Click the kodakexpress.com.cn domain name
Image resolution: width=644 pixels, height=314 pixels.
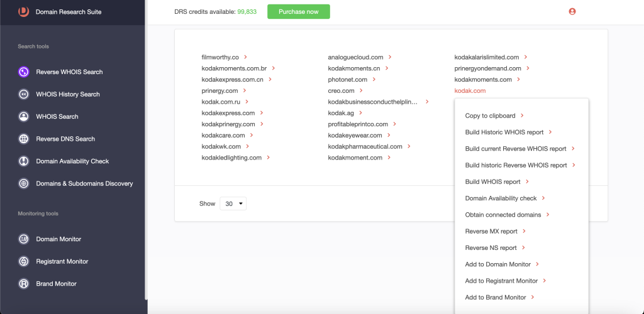(233, 79)
